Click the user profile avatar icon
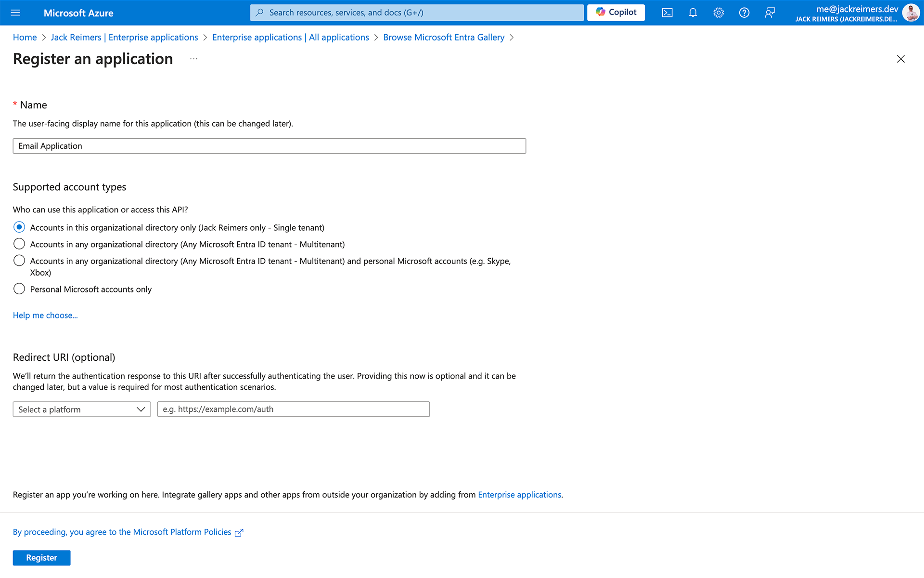 [912, 13]
